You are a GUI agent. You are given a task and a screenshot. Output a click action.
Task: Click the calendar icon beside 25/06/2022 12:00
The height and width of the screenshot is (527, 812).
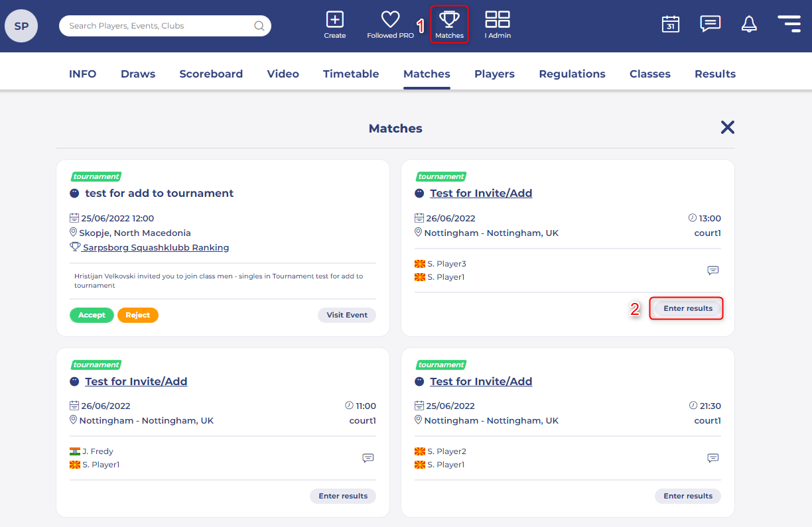point(74,218)
